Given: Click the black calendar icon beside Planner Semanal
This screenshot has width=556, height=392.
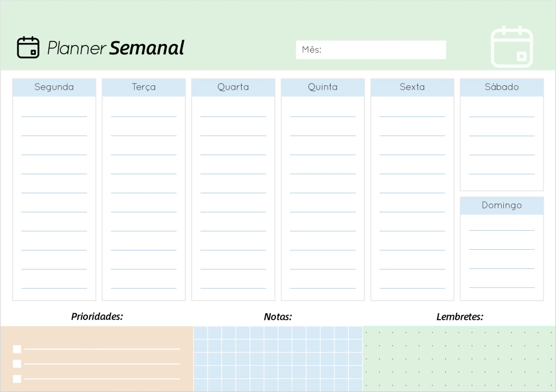Looking at the screenshot, I should pyautogui.click(x=28, y=47).
